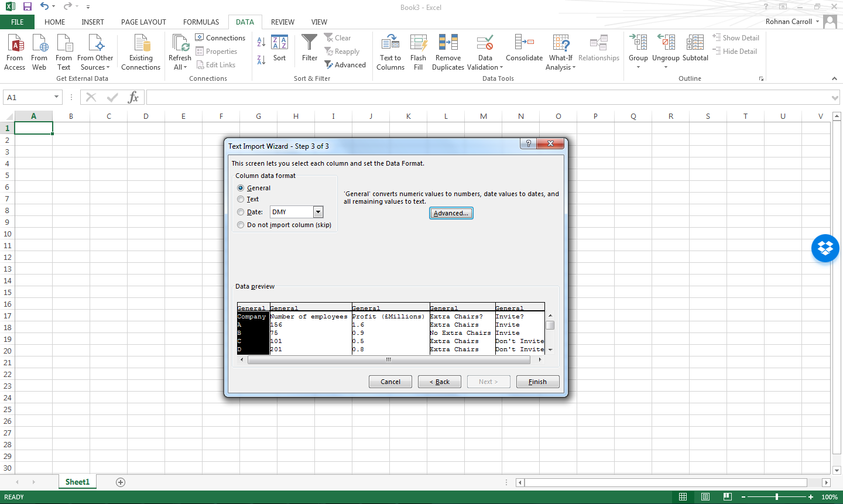
Task: Click the Cancel button in wizard
Action: 390,382
